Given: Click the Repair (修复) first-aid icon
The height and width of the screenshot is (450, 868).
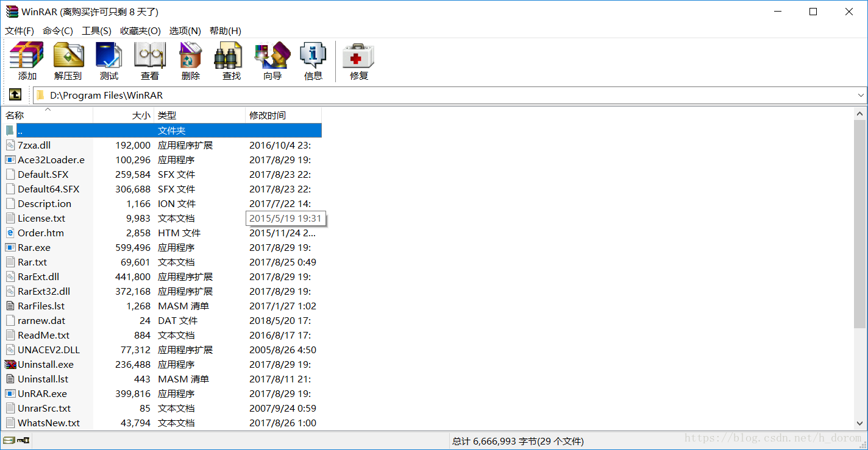Looking at the screenshot, I should tap(358, 55).
